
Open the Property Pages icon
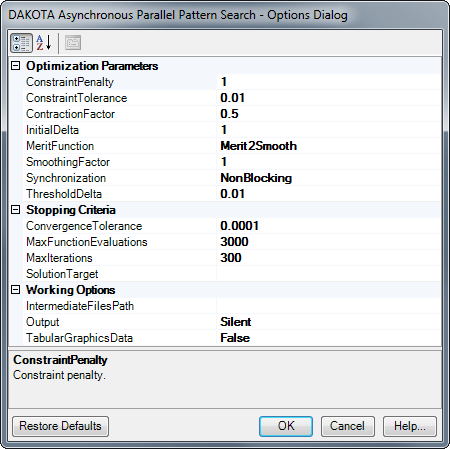click(73, 43)
